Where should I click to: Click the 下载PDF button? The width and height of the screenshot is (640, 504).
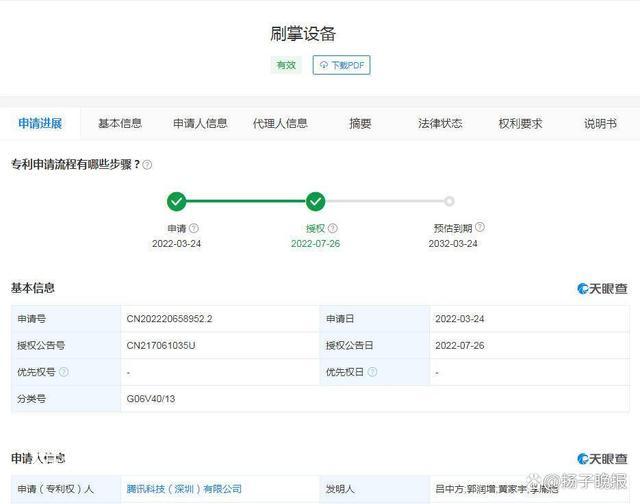(x=342, y=65)
